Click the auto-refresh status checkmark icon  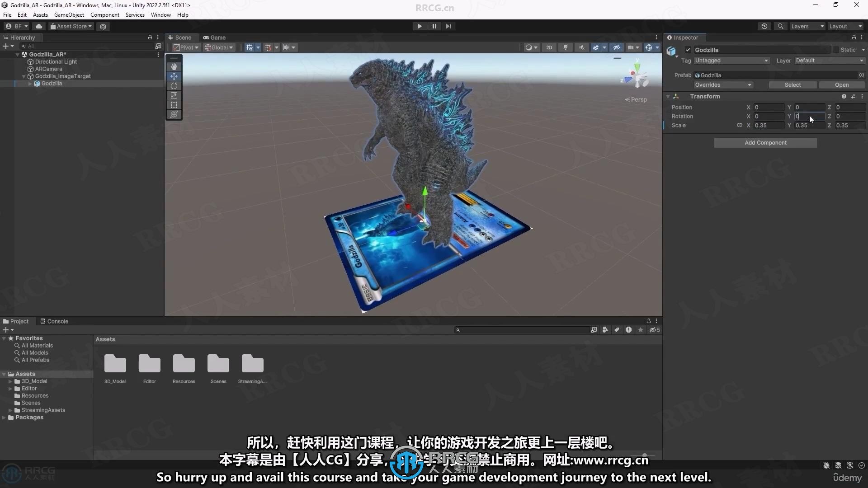(862, 465)
